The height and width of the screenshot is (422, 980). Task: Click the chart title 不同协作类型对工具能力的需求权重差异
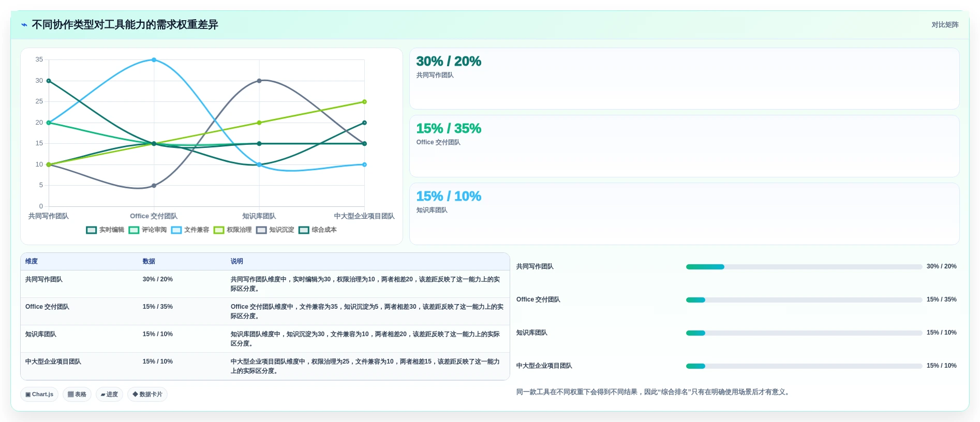pyautogui.click(x=125, y=25)
